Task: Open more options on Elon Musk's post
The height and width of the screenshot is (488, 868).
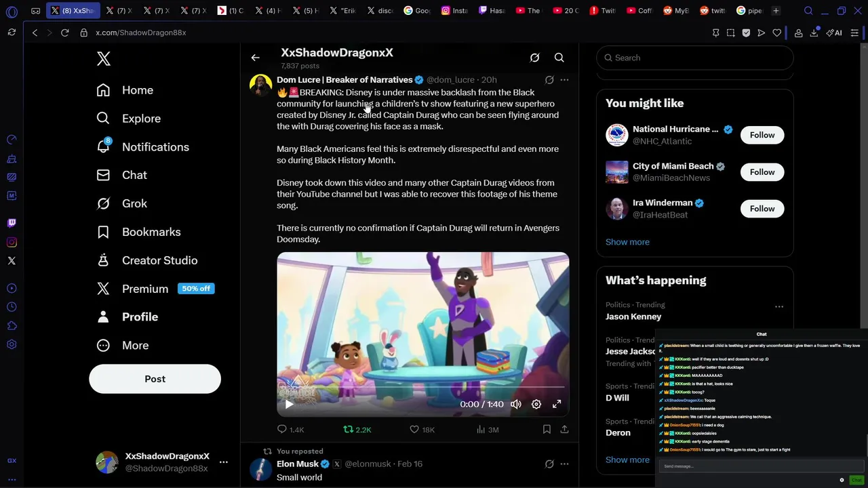Action: [x=564, y=464]
